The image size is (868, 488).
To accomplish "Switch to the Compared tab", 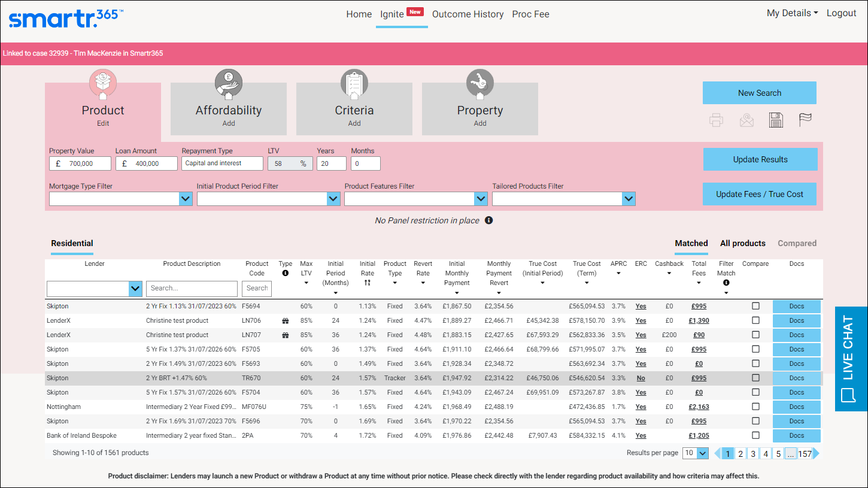I will pos(797,243).
